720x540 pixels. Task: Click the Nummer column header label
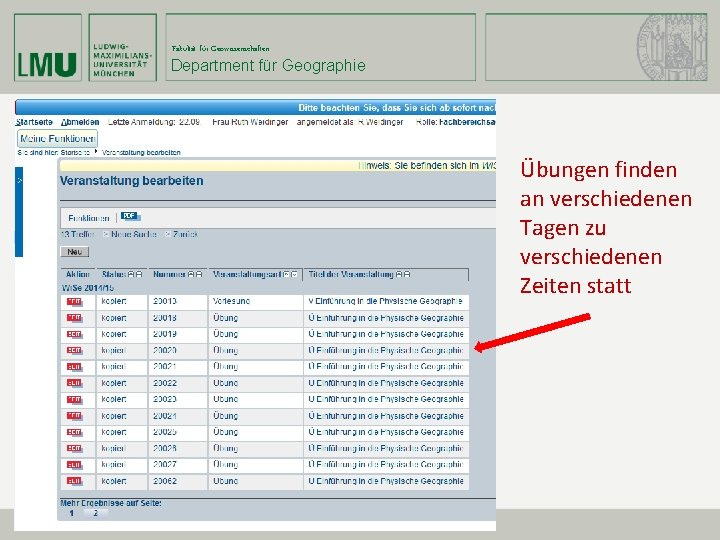click(x=169, y=274)
